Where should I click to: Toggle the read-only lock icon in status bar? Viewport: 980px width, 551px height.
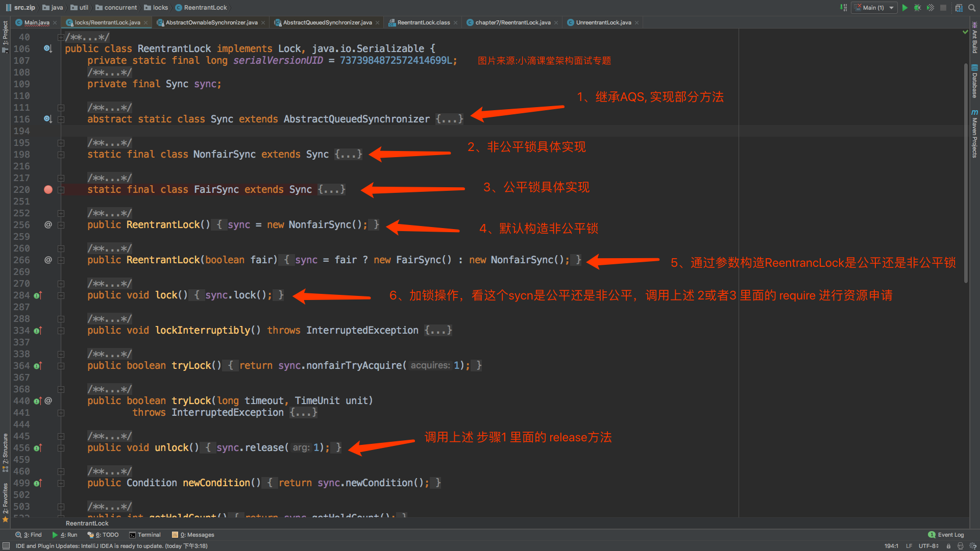(948, 546)
